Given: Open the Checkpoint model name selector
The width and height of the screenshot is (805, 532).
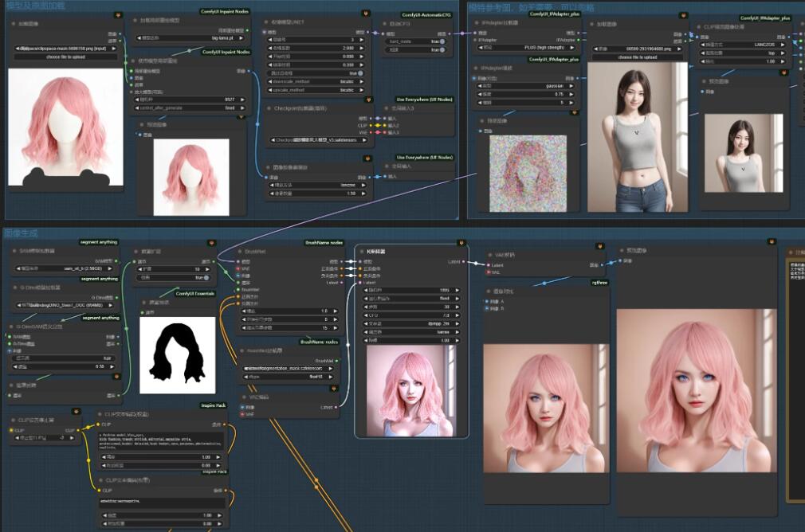Looking at the screenshot, I should click(318, 139).
